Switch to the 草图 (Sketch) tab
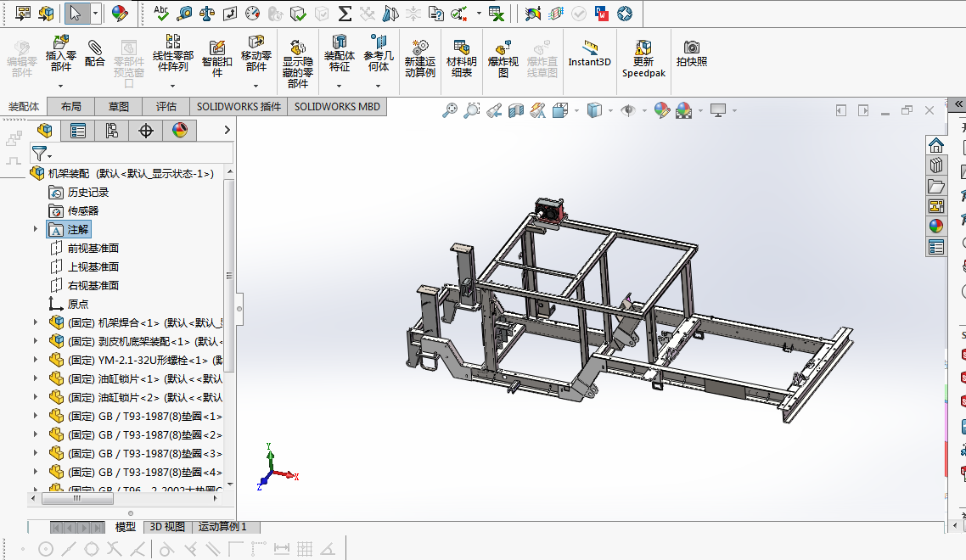 pyautogui.click(x=118, y=107)
